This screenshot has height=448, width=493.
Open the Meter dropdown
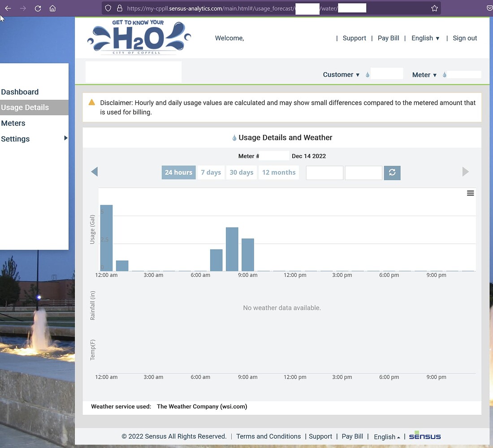[424, 75]
